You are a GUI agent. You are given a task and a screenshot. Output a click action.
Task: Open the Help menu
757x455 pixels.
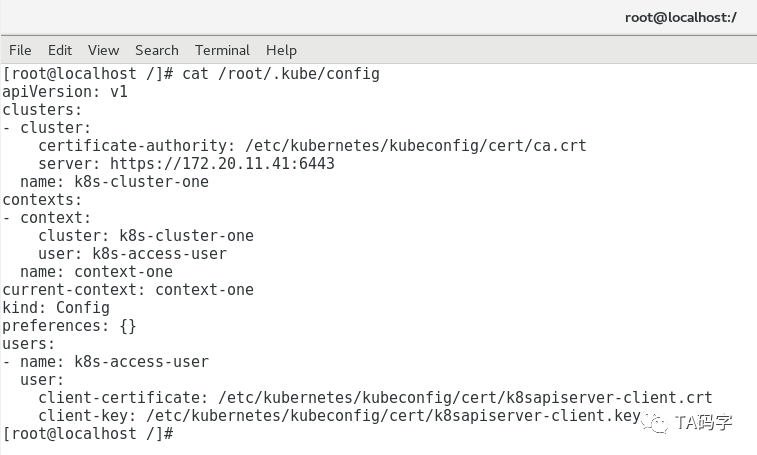pos(281,50)
